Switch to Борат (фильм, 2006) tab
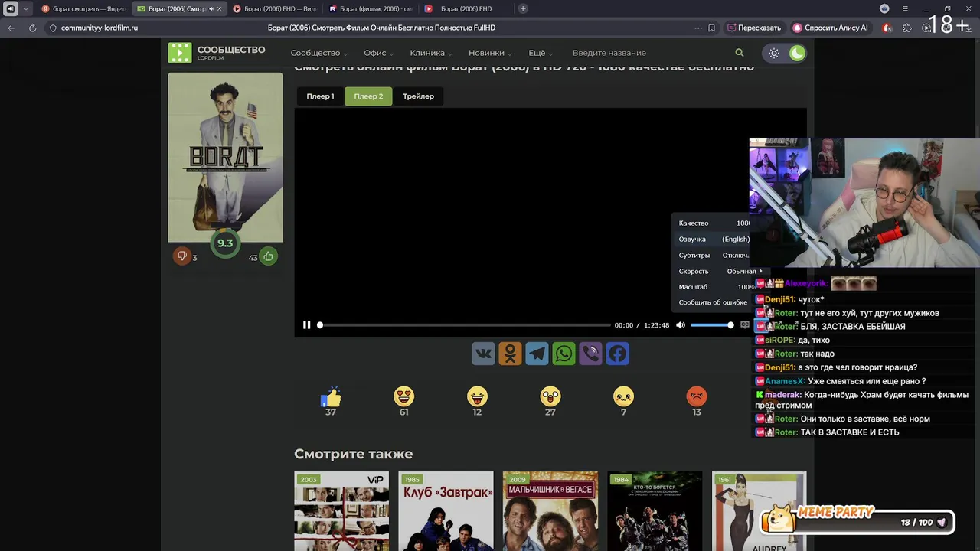The height and width of the screenshot is (551, 980). [371, 8]
